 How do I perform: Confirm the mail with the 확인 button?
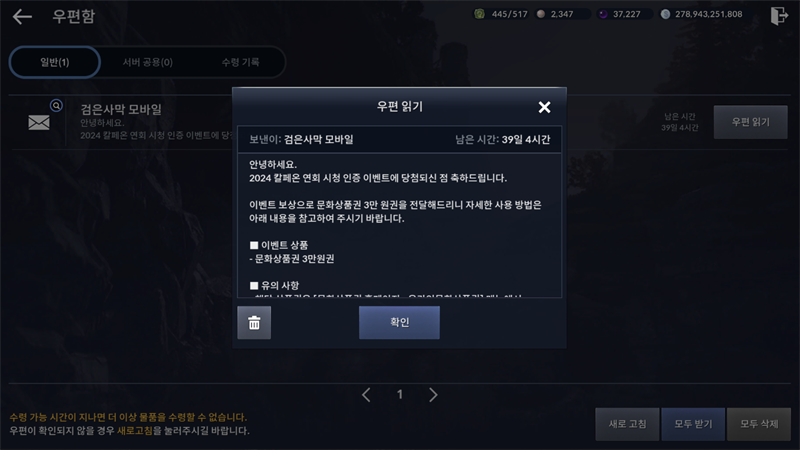pos(399,322)
